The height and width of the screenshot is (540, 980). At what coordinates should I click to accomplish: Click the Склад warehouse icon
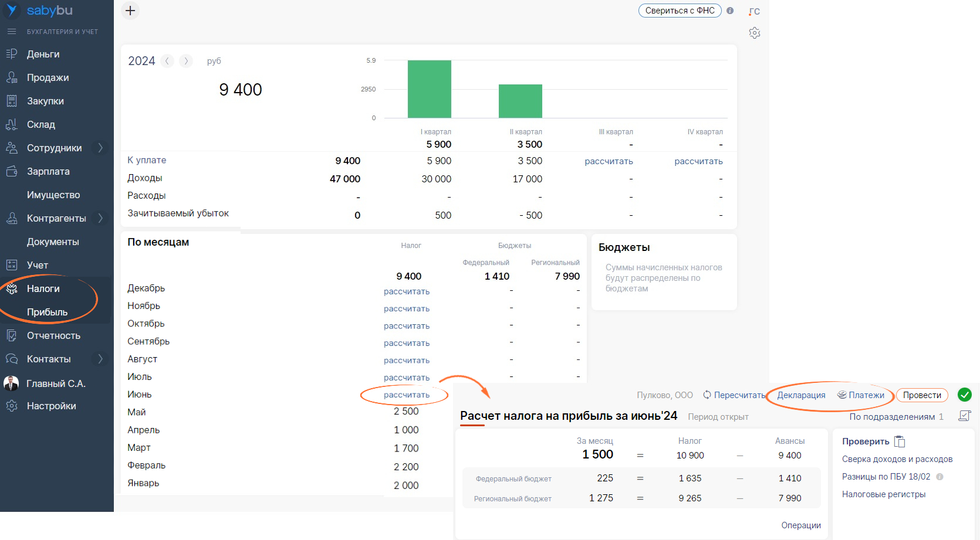(12, 124)
